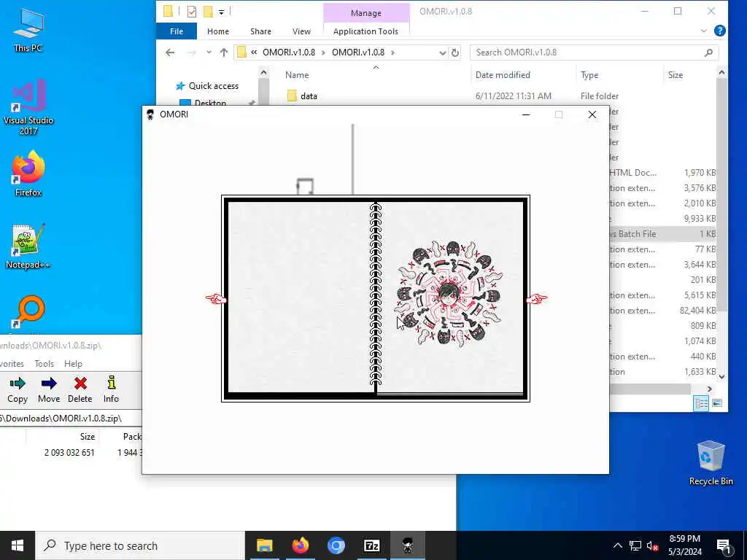This screenshot has height=560, width=747.
Task: Select the Firefox desktop shortcut
Action: [28, 174]
